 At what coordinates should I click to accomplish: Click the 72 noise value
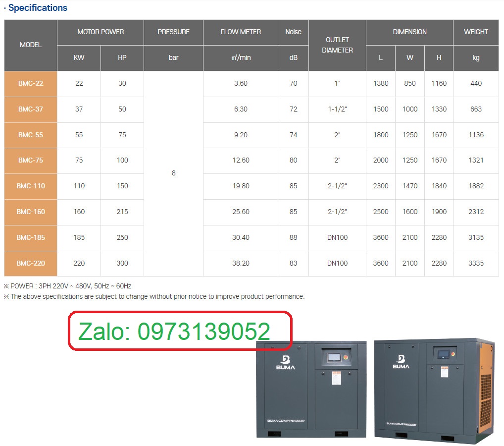point(293,109)
